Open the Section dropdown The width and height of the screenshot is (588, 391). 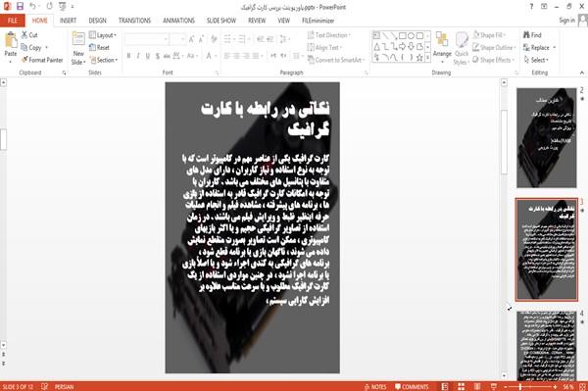click(104, 60)
